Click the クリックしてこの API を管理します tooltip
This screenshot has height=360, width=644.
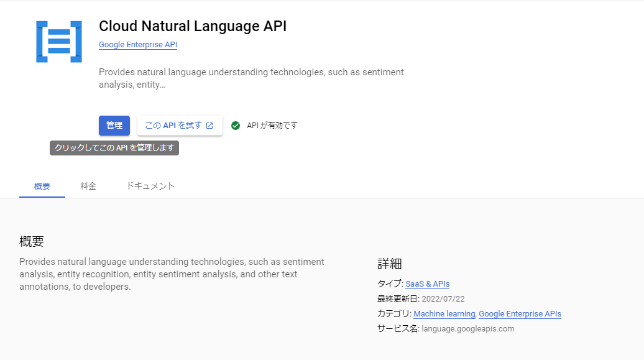point(114,148)
